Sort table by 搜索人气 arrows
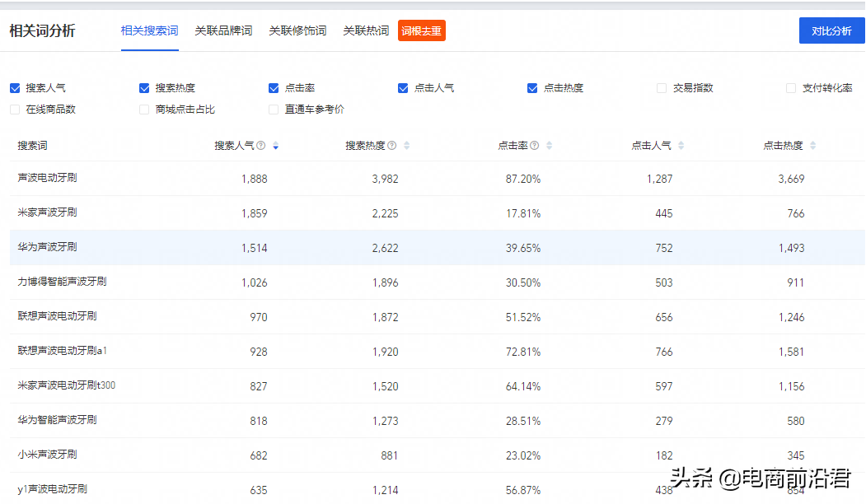 click(x=275, y=146)
